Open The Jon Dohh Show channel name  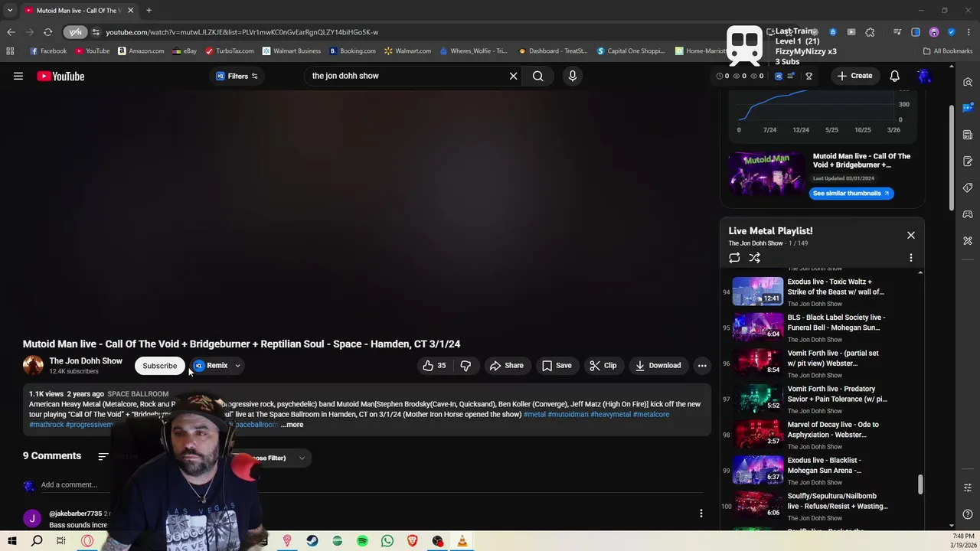pyautogui.click(x=86, y=360)
